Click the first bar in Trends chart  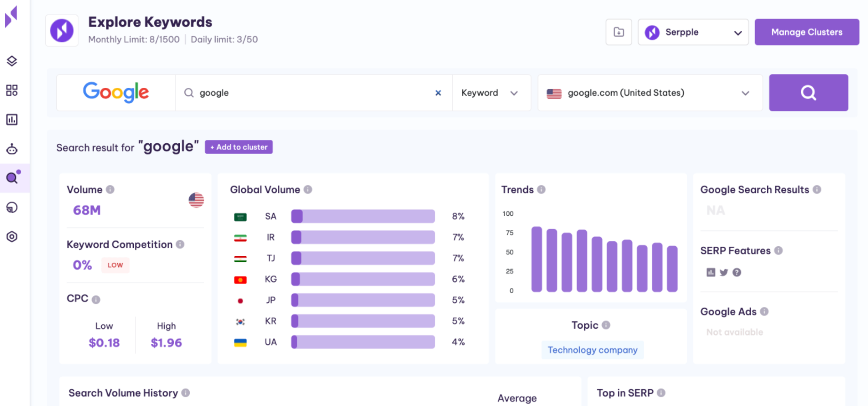click(537, 259)
